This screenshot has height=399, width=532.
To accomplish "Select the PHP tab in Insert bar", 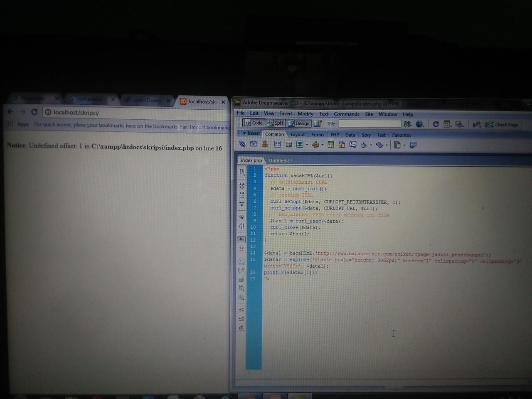I will [335, 135].
